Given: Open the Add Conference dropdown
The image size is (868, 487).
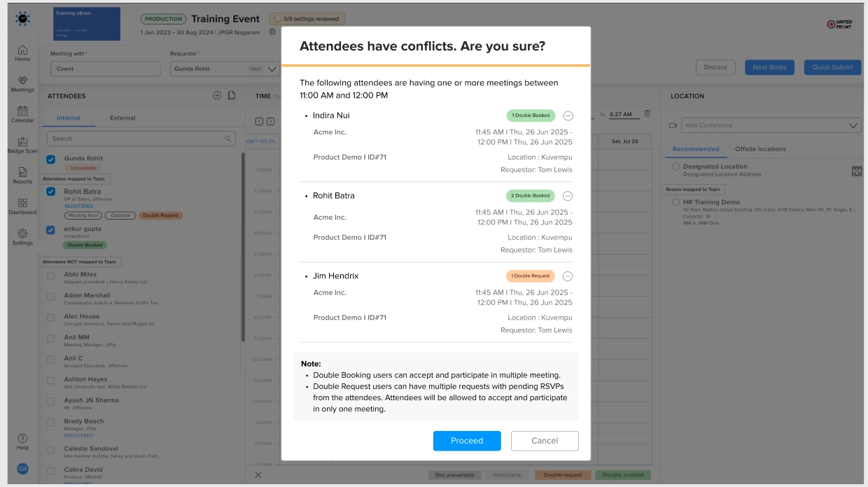Looking at the screenshot, I should [x=765, y=125].
